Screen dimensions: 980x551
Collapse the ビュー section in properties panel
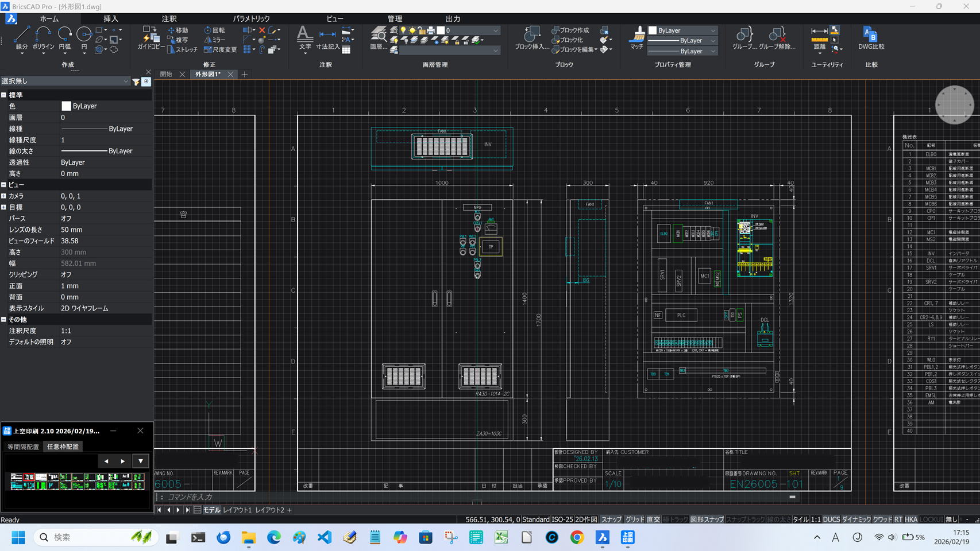tap(4, 185)
